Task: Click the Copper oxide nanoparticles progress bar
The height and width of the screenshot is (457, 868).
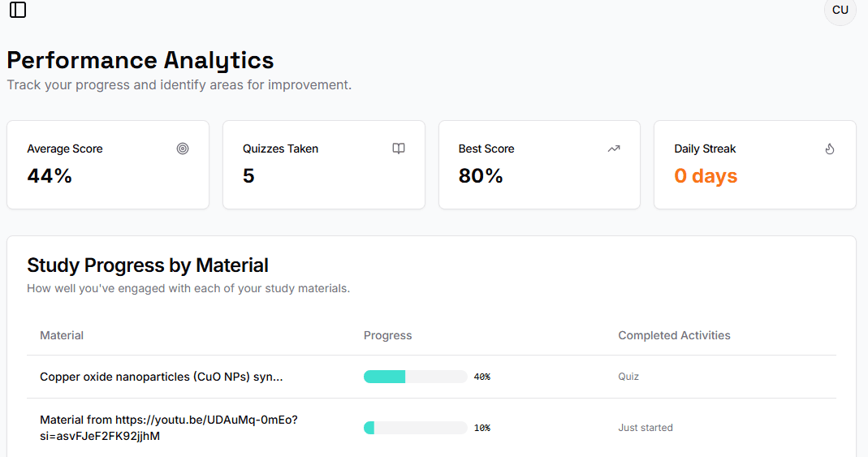Action: point(415,377)
